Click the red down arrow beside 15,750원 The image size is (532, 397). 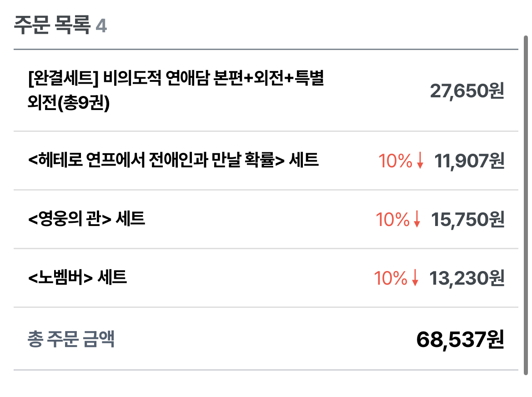417,220
